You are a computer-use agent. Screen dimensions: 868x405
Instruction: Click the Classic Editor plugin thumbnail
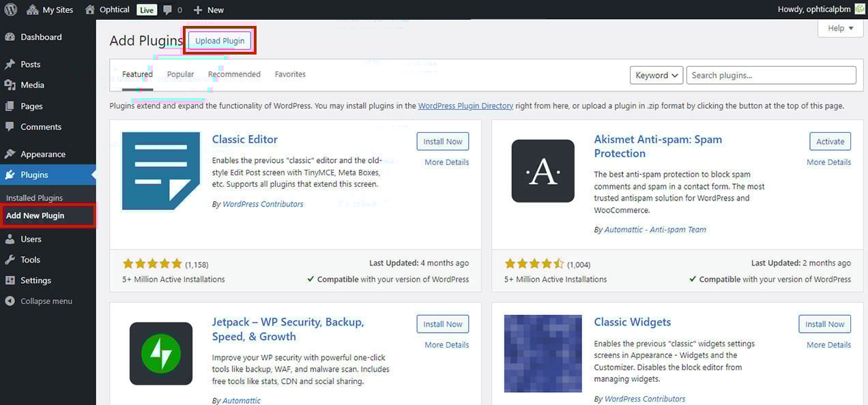click(161, 171)
